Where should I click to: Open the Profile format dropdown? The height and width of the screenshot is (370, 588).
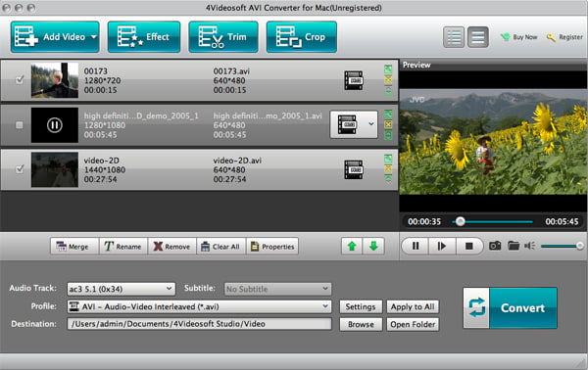point(200,306)
